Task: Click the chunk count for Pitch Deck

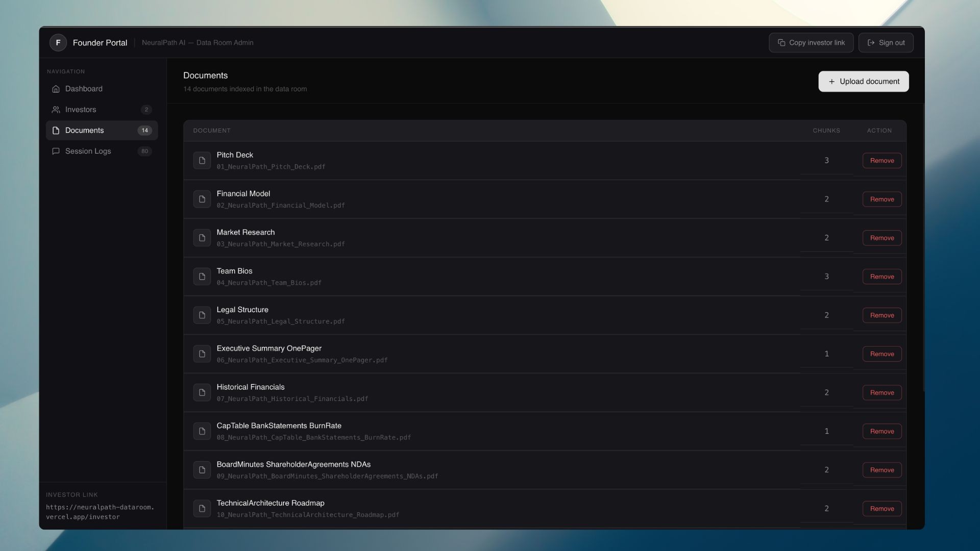Action: (827, 161)
